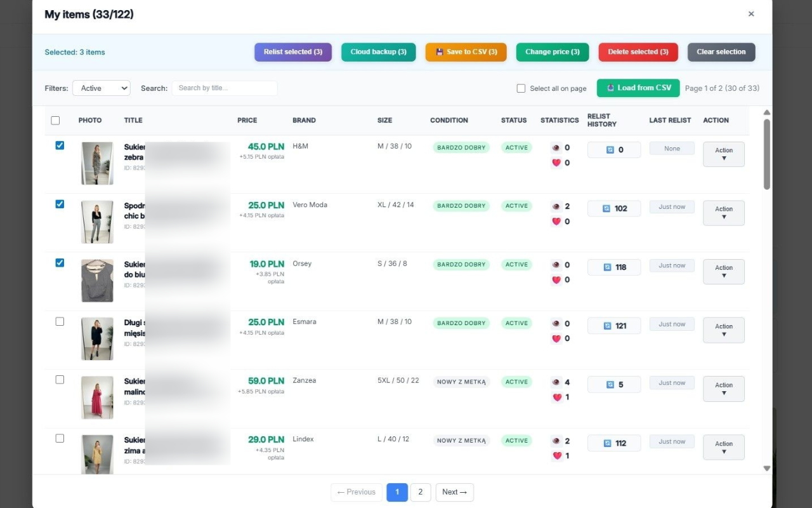Click Relist selected (3) button
Viewport: 812px width, 508px height.
coord(293,52)
